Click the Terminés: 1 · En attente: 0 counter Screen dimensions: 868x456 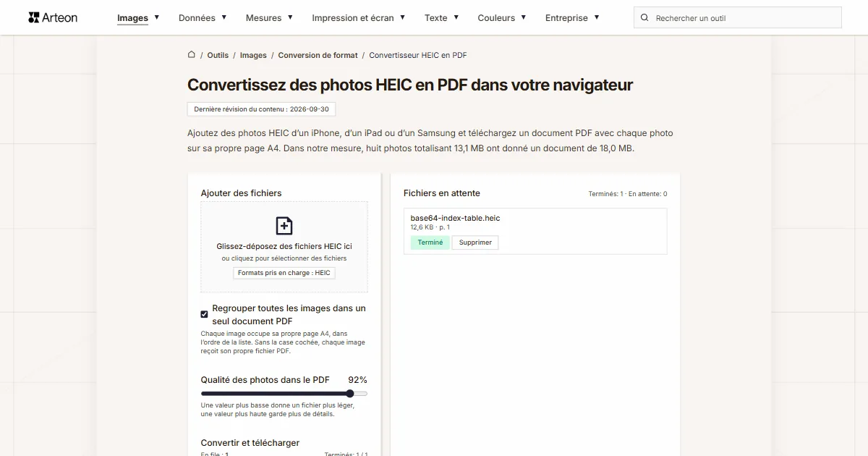[x=628, y=194]
